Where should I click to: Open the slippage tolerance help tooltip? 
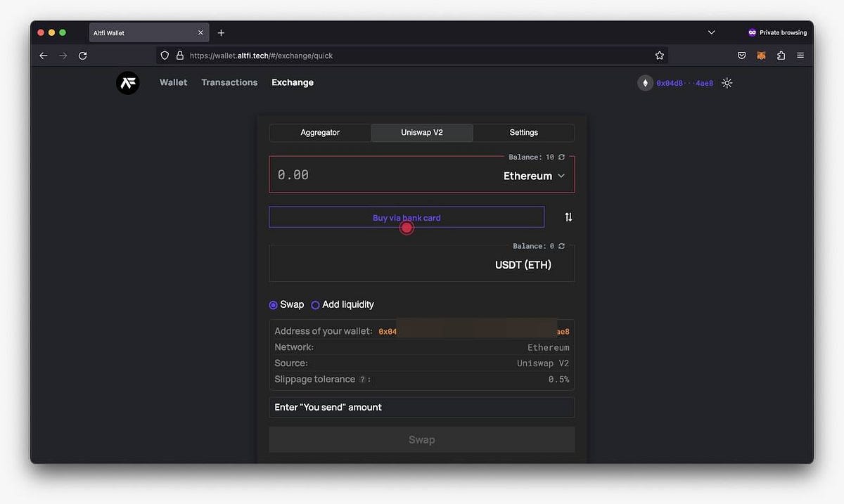(x=363, y=379)
